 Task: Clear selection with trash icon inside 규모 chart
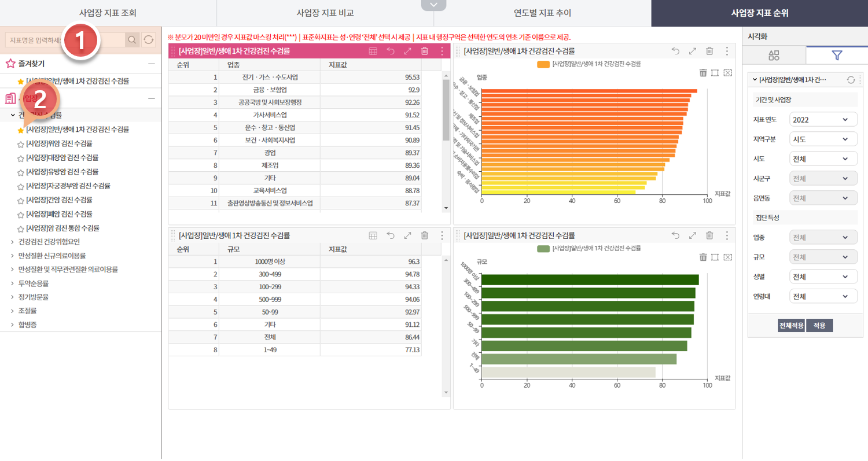point(703,257)
